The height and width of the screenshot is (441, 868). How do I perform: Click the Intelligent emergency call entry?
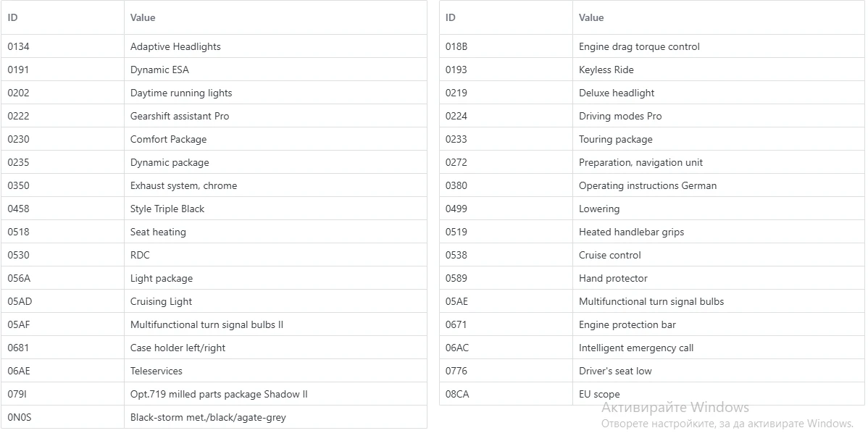636,348
